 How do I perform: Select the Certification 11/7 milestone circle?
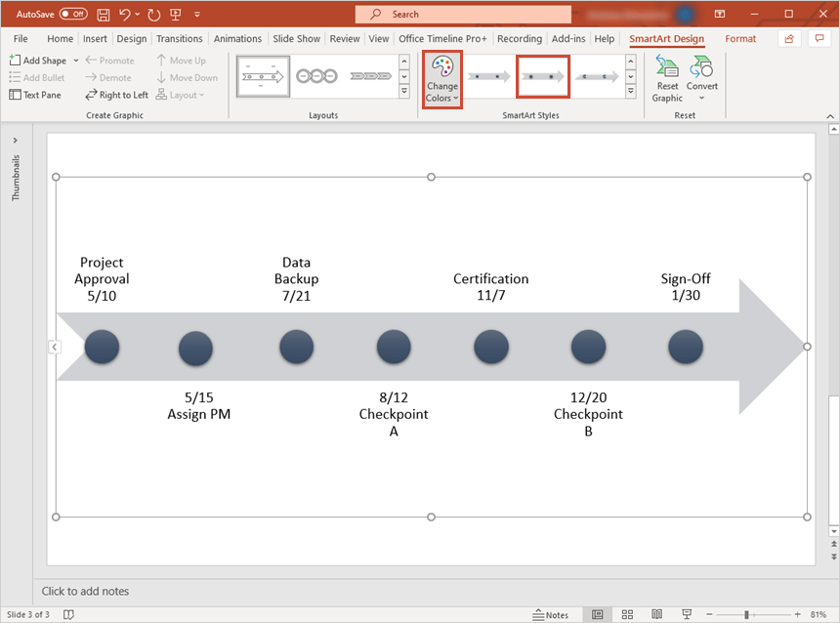coord(490,347)
